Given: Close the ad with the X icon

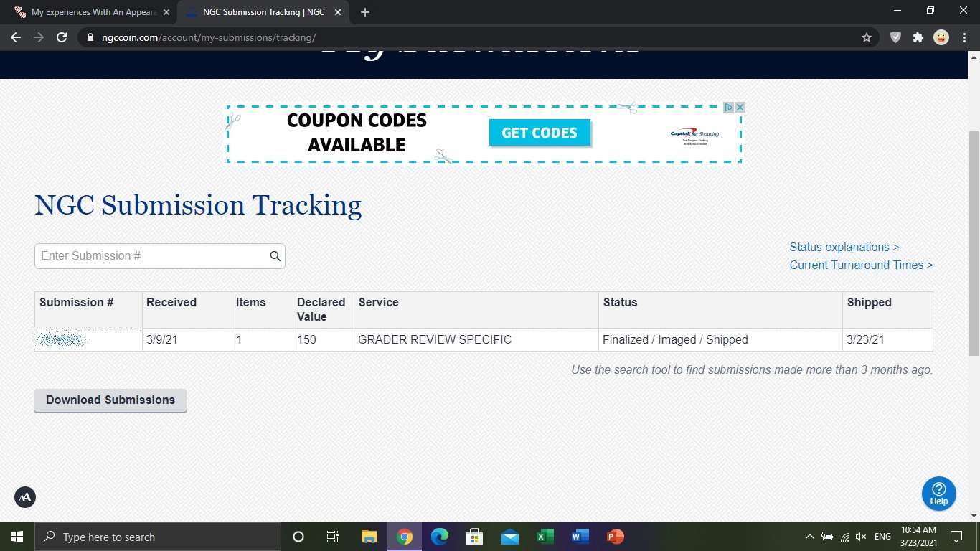Looking at the screenshot, I should [740, 107].
